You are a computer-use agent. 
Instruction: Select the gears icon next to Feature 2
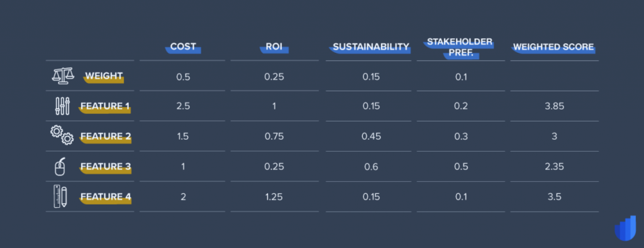point(62,136)
